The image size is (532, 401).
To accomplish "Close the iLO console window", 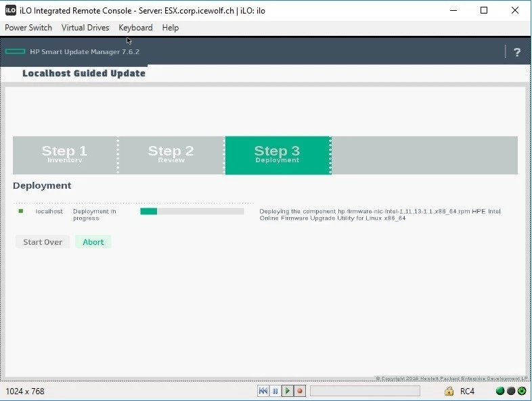I will 514,11.
